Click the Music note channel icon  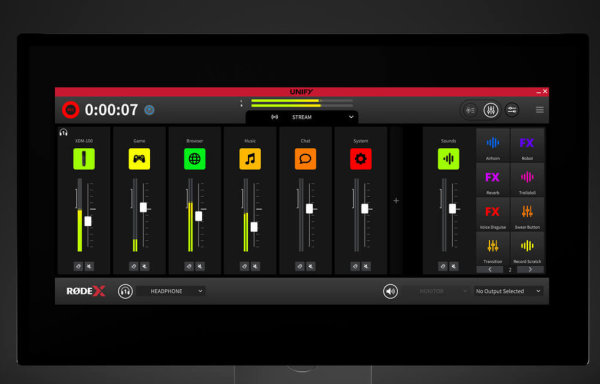(x=250, y=159)
